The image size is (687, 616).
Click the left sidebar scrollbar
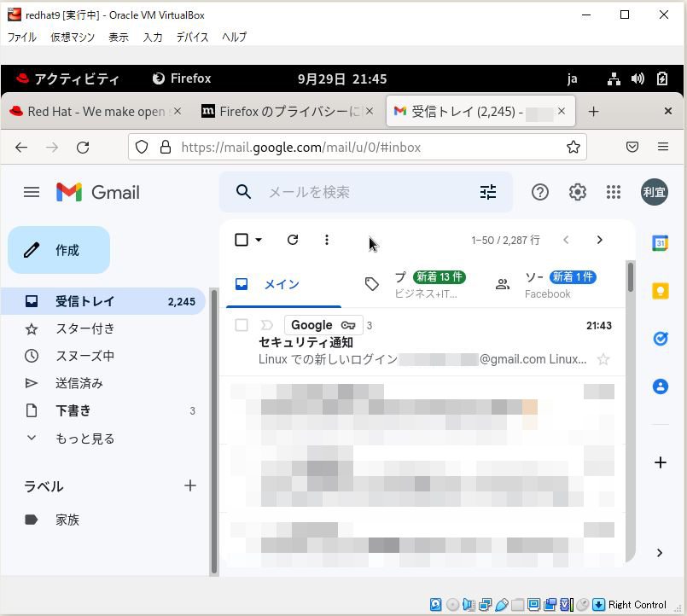point(214,432)
